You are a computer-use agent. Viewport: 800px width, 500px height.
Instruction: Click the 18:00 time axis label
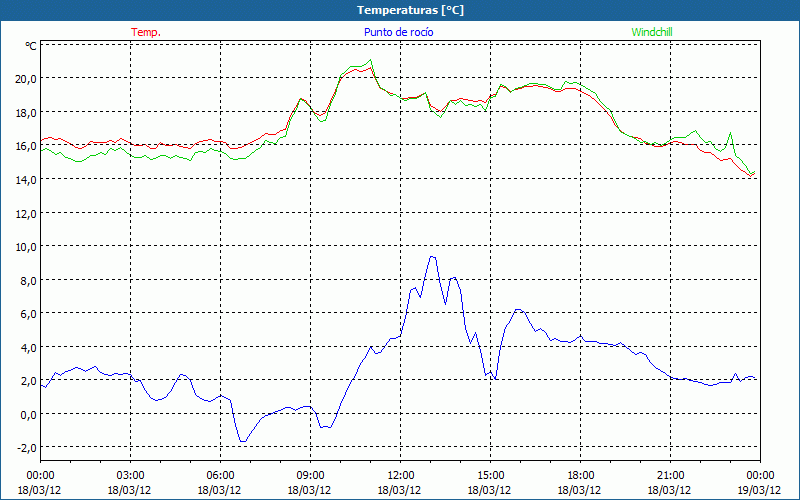[581, 476]
